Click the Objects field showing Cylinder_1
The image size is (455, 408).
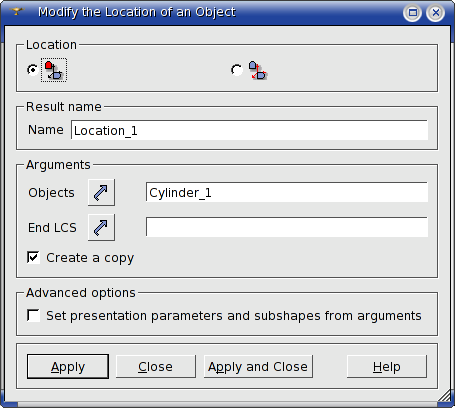pyautogui.click(x=287, y=192)
